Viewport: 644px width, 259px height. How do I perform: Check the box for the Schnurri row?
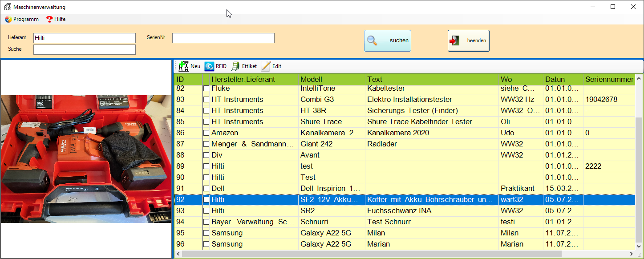[x=206, y=222]
